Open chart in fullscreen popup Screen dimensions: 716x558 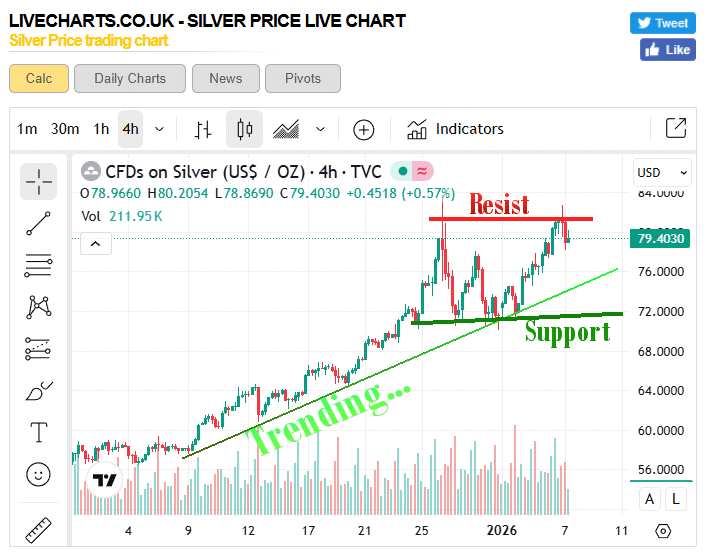[x=676, y=129]
